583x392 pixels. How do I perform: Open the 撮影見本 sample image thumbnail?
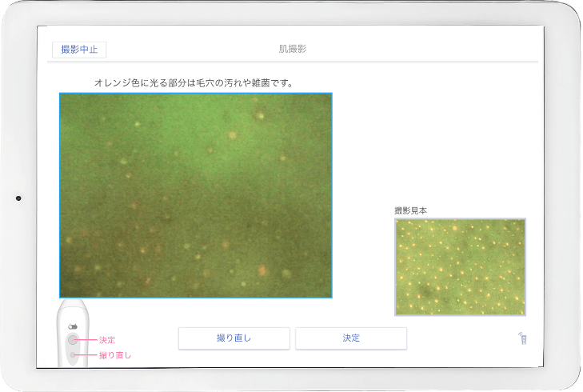tap(460, 267)
